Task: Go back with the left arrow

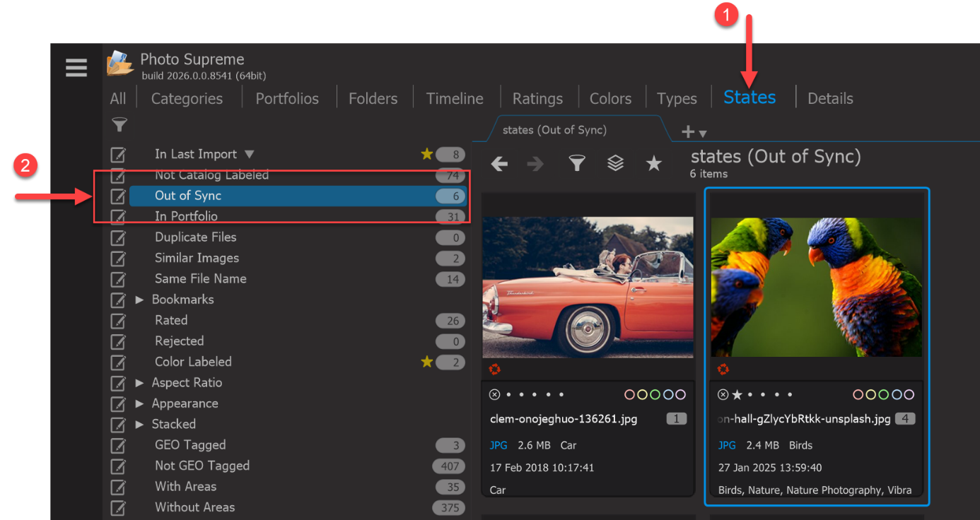Action: pos(499,164)
